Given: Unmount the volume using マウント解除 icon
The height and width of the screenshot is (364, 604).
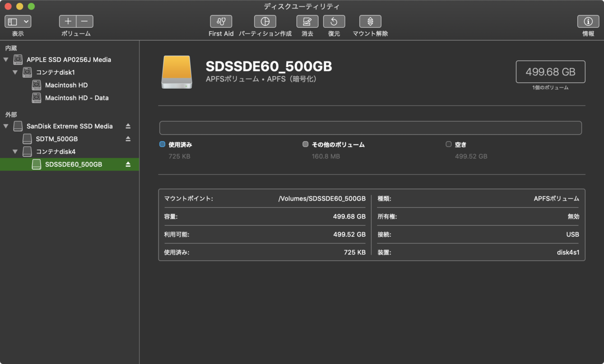Looking at the screenshot, I should pos(370,22).
